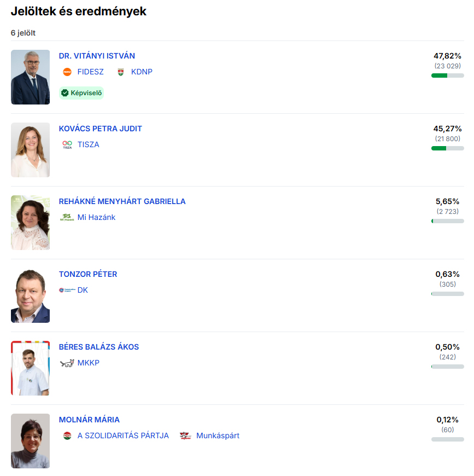Click the 45,27% result progress bar

(x=447, y=148)
